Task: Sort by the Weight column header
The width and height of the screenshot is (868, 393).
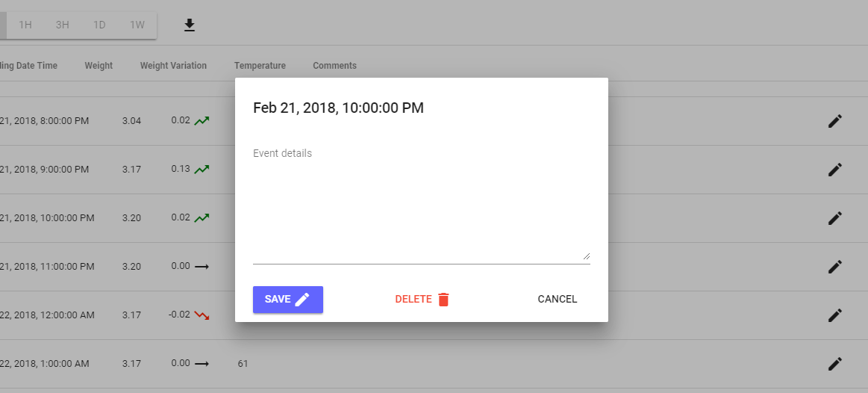Action: [99, 66]
